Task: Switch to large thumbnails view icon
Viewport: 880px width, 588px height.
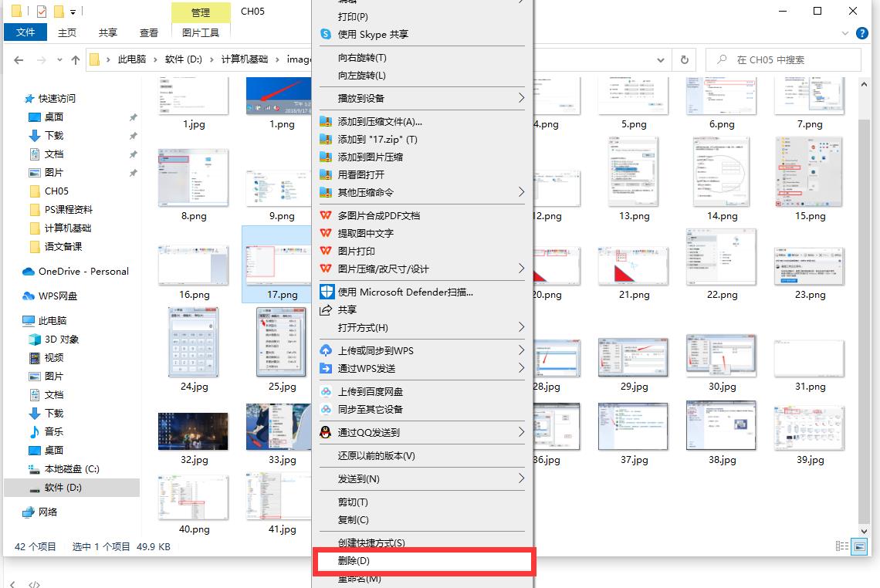Action: [x=860, y=546]
